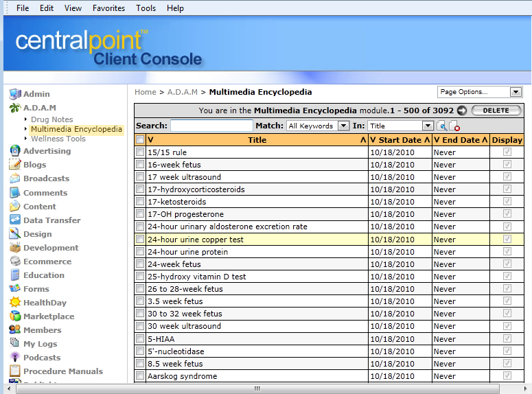
Task: Select the Blogs notepad icon
Action: pyautogui.click(x=15, y=165)
